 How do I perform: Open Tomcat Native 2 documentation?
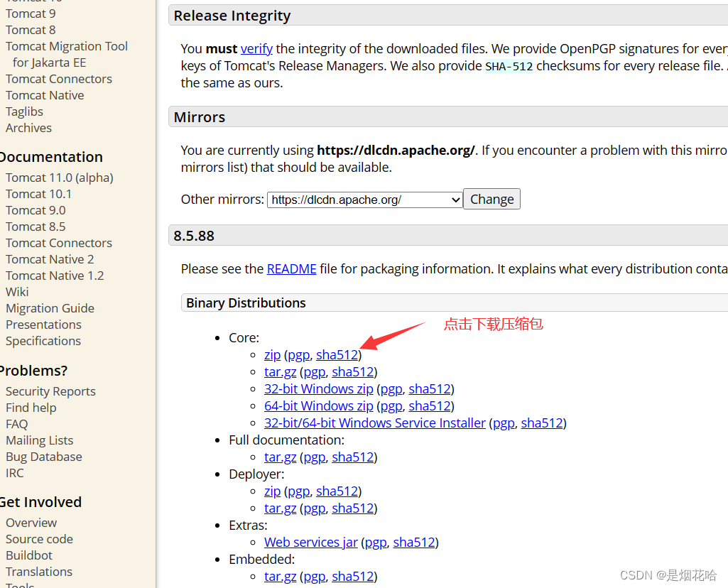[x=50, y=259]
